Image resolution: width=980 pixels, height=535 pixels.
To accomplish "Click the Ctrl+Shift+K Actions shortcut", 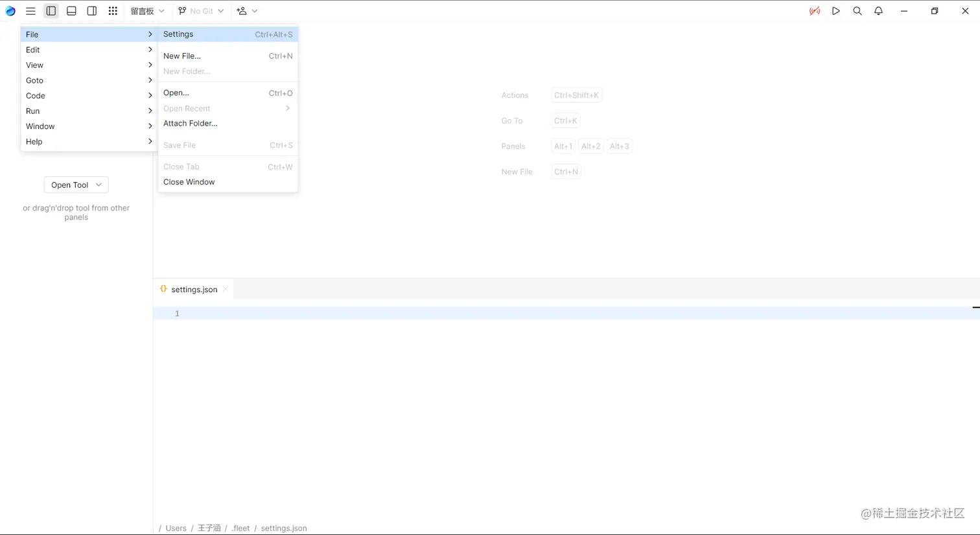I will pos(576,95).
